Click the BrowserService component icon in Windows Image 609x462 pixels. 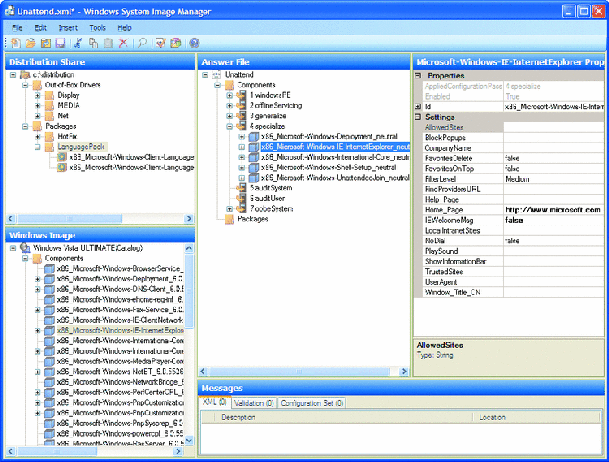[49, 269]
